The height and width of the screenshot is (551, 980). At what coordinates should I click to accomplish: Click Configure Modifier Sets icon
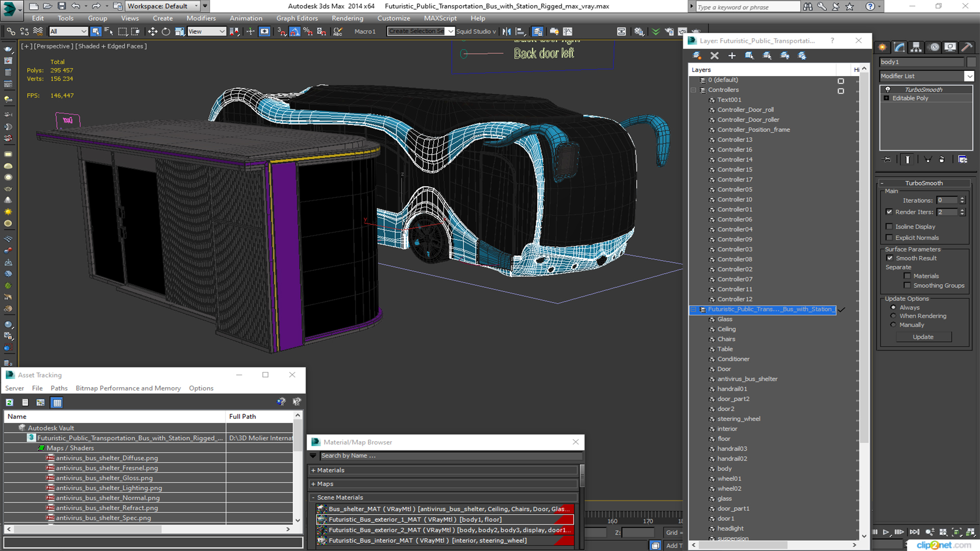(963, 160)
